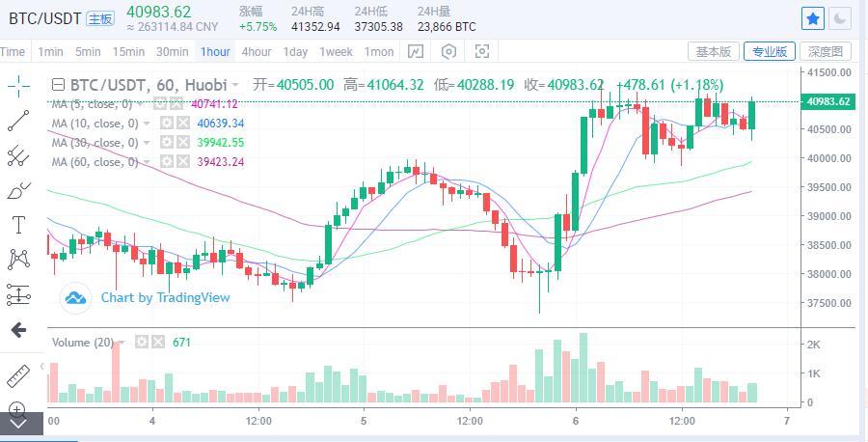Switch to night mode with moon button
The image size is (868, 442).
pos(840,18)
